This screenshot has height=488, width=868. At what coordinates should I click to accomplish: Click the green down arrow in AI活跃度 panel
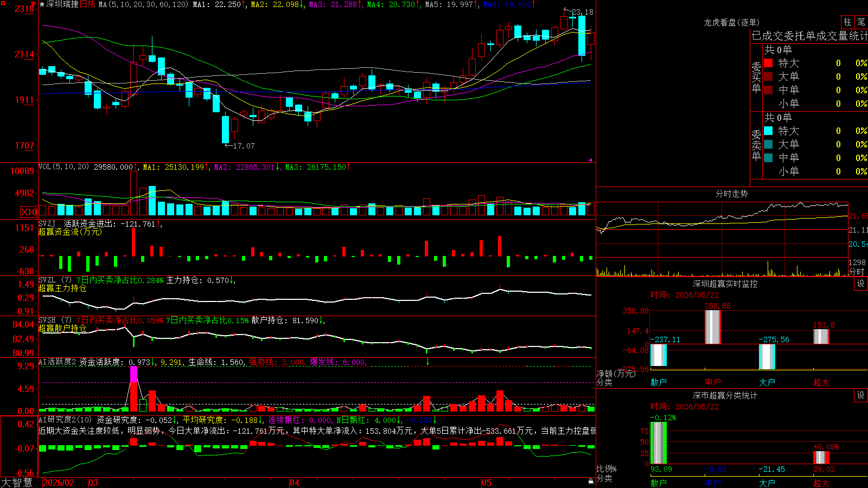point(427,362)
